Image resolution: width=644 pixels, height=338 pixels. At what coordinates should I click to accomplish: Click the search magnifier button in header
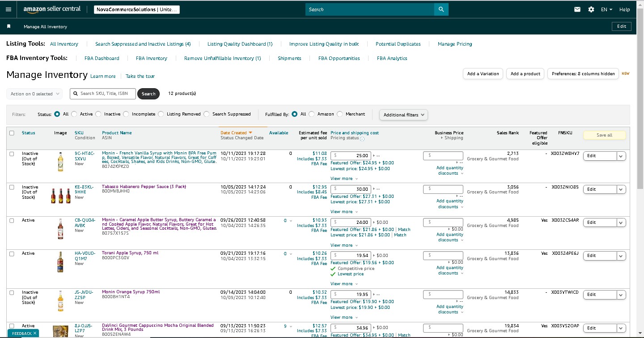click(441, 9)
